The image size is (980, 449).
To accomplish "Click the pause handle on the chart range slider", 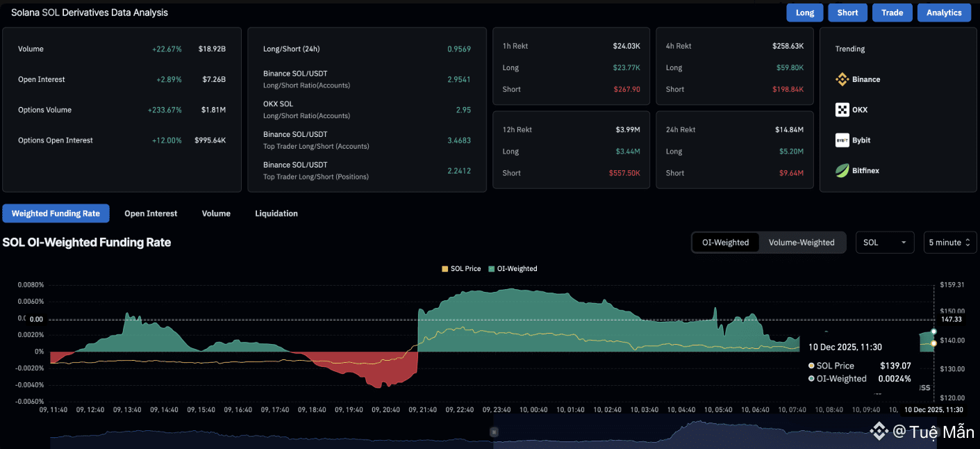I will coord(494,432).
